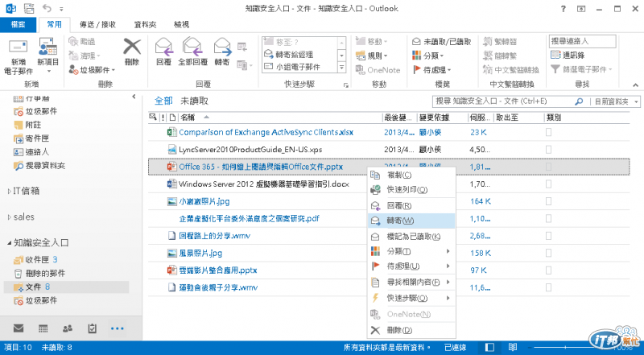Open 分類 submenu in context menu

411,251
